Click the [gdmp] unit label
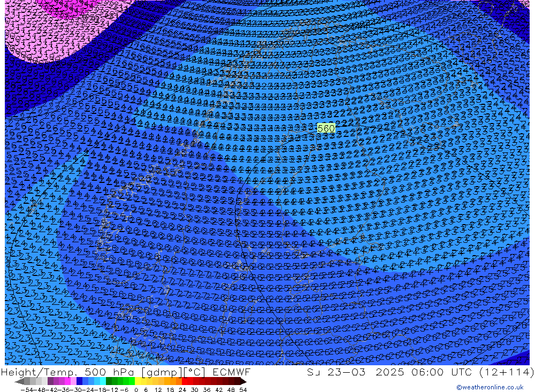The width and height of the screenshot is (535, 392). [162, 372]
